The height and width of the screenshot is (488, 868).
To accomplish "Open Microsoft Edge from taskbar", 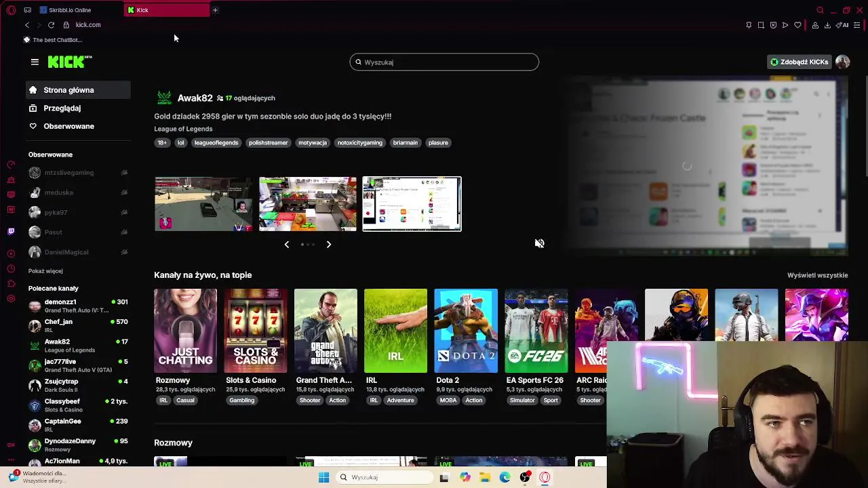I will 505,477.
